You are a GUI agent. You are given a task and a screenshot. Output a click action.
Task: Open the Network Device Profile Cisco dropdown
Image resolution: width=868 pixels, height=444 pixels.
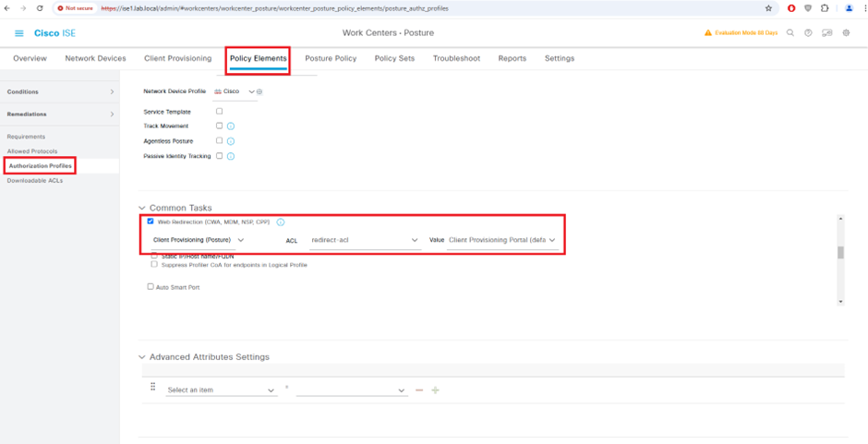[x=235, y=91]
